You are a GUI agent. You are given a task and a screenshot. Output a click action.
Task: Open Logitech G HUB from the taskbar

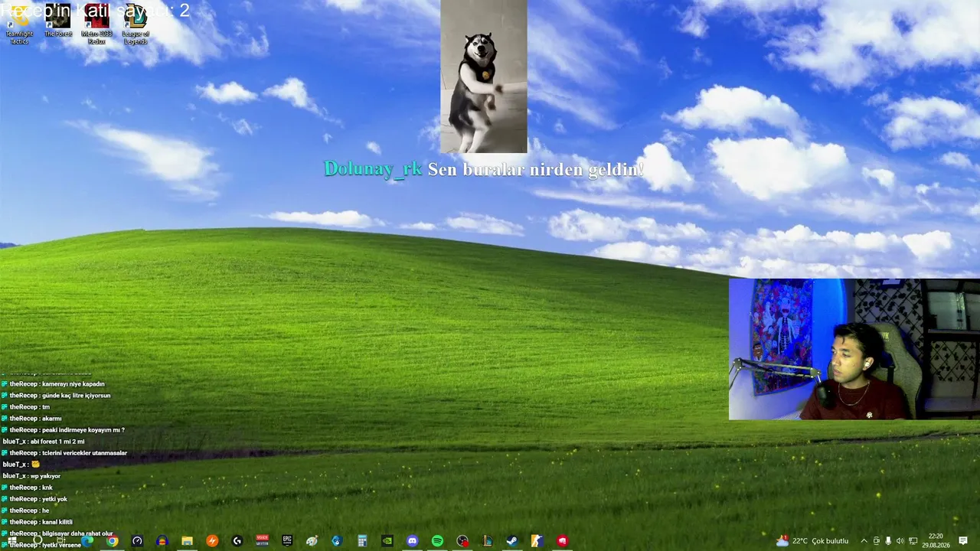click(x=237, y=541)
